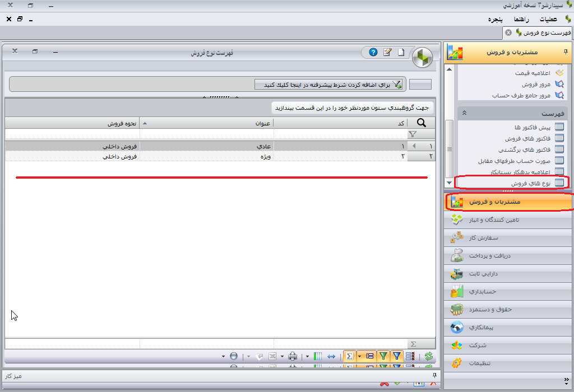Click the filter input under the عنوان column
The image size is (574, 392).
pyautogui.click(x=206, y=134)
